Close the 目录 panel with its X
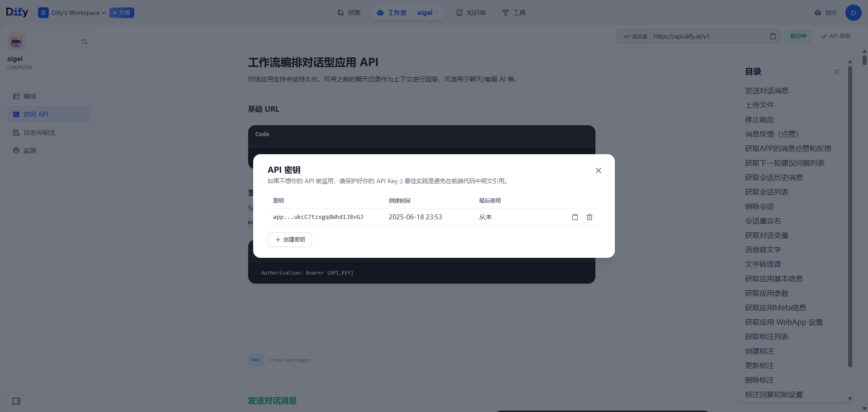Screen dimensions: 868x412 click(836, 71)
